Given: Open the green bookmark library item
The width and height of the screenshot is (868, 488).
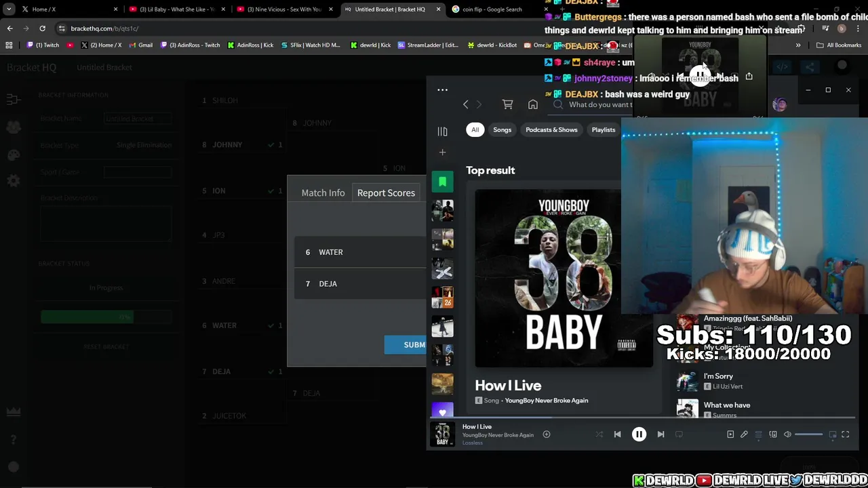Looking at the screenshot, I should pos(442,182).
